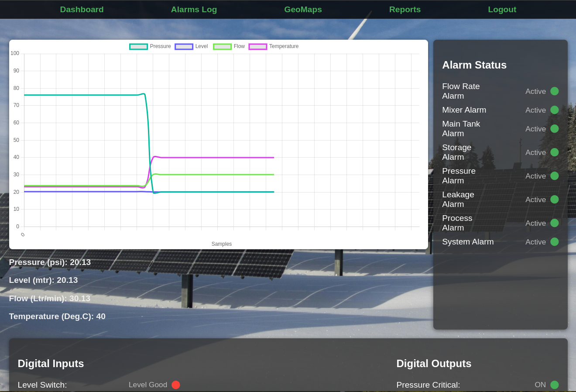The width and height of the screenshot is (576, 392).
Task: Click the 'Level Good' status text
Action: [148, 385]
